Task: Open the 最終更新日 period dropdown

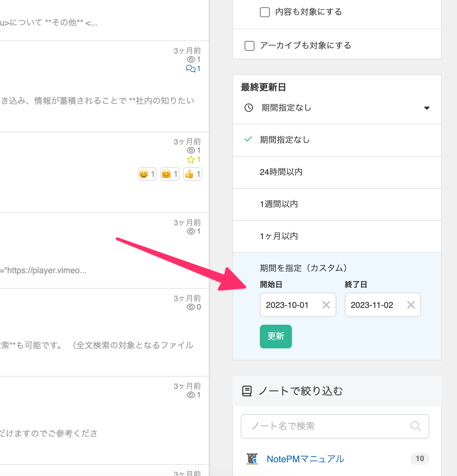Action: click(x=336, y=108)
